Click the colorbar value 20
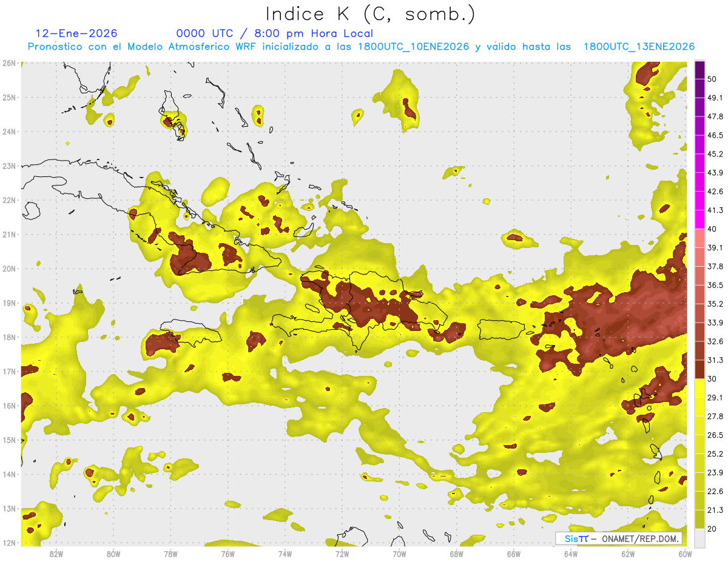The height and width of the screenshot is (562, 728). [712, 529]
